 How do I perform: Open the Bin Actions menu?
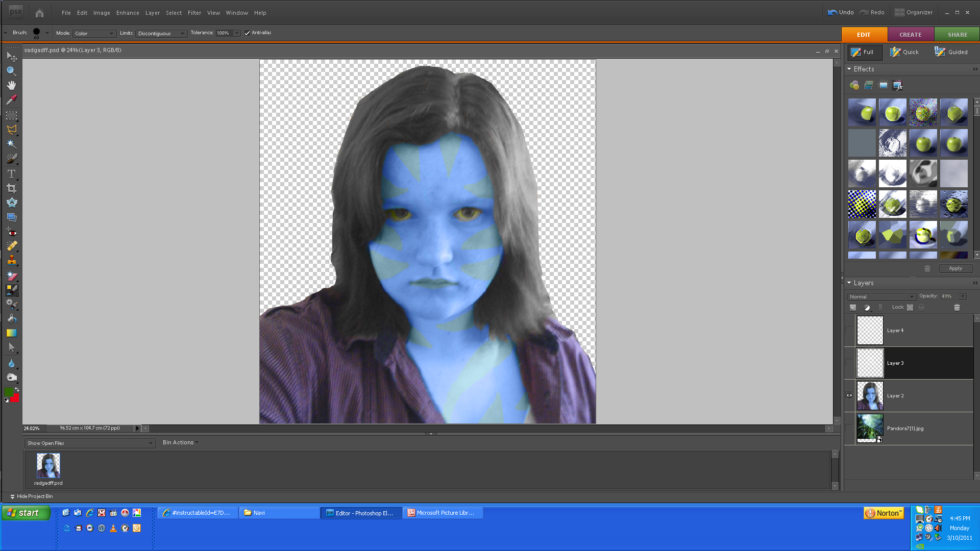(x=180, y=442)
